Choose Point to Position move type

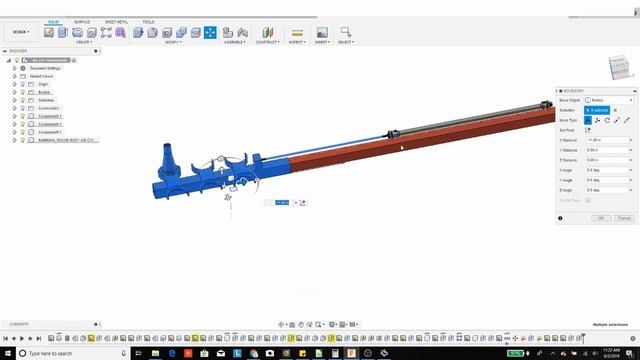click(x=627, y=120)
